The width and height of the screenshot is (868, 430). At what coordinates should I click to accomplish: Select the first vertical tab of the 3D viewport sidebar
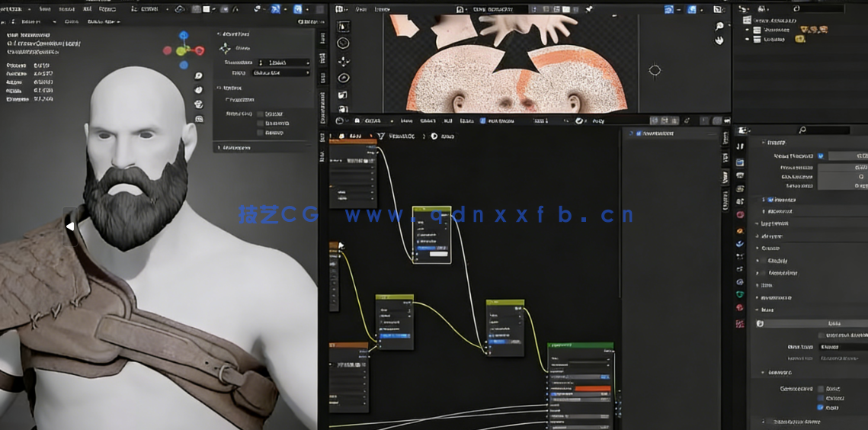[x=322, y=37]
